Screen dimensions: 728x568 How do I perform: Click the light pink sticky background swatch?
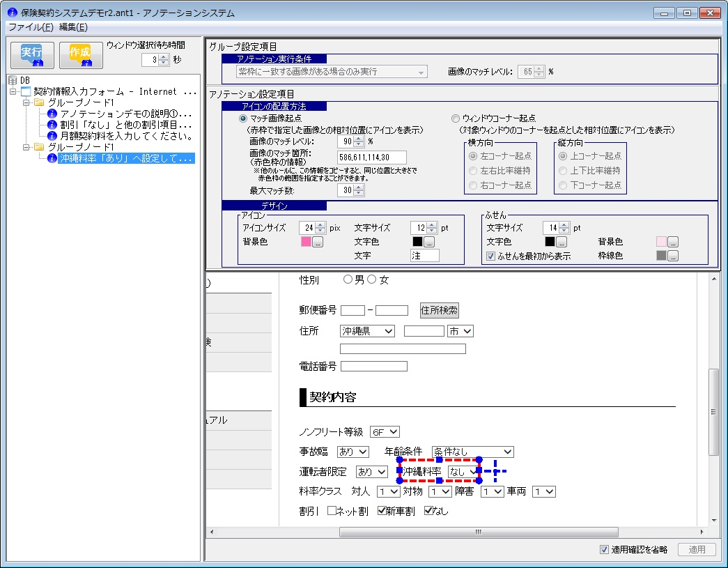tap(661, 242)
